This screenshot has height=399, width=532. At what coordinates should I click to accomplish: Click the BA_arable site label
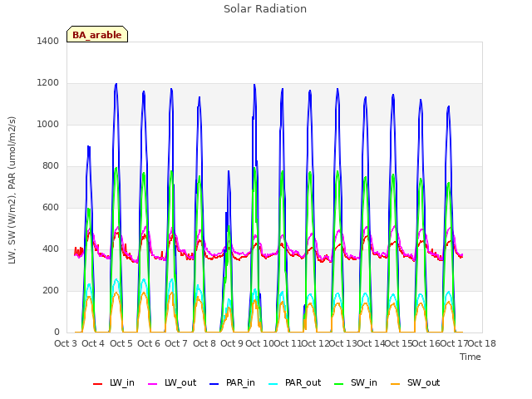click(97, 35)
